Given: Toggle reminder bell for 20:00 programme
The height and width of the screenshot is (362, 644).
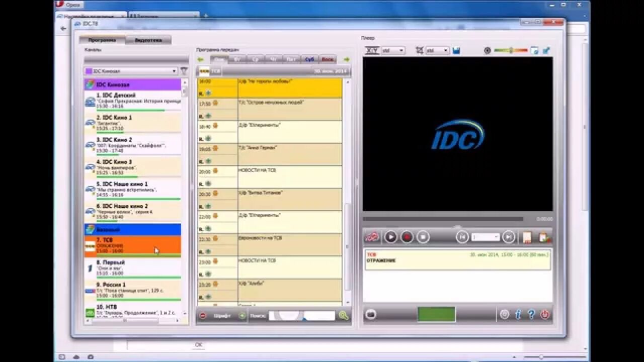Looking at the screenshot, I should [x=215, y=171].
